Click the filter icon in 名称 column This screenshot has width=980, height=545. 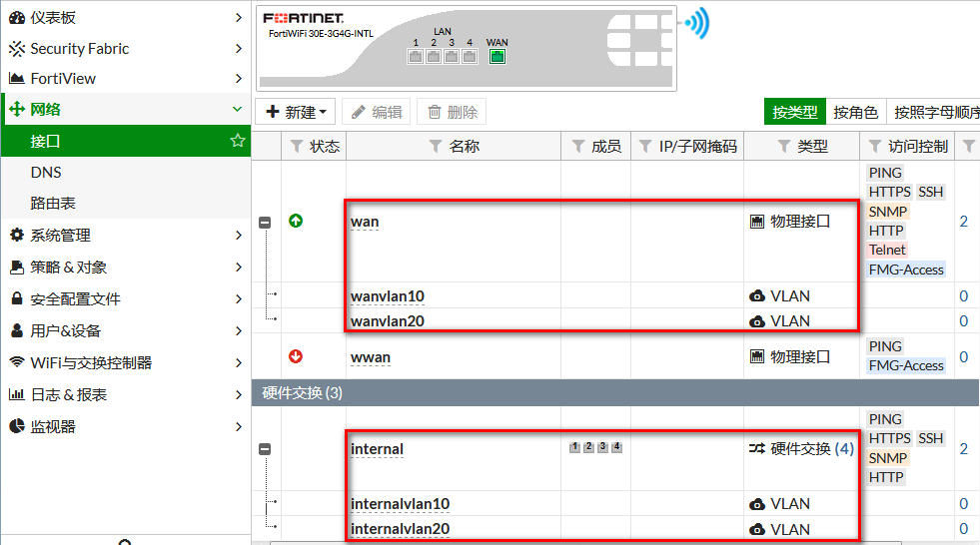pyautogui.click(x=435, y=147)
